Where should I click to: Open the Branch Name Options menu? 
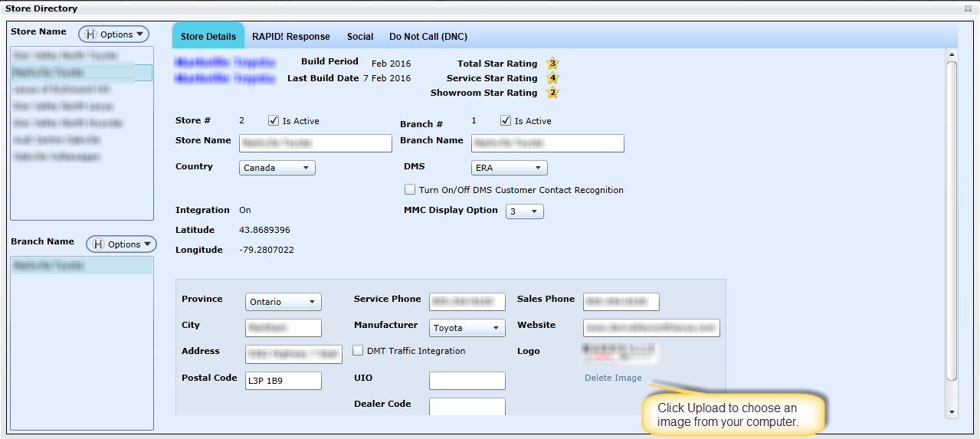(121, 244)
